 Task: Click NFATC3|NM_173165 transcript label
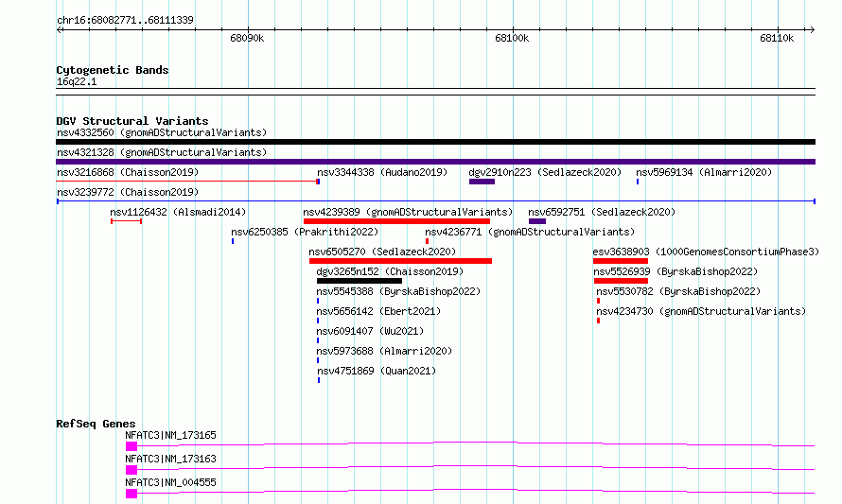pos(170,435)
